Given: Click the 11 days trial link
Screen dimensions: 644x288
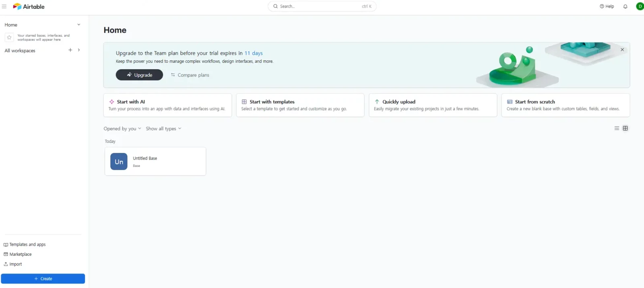Looking at the screenshot, I should [254, 53].
